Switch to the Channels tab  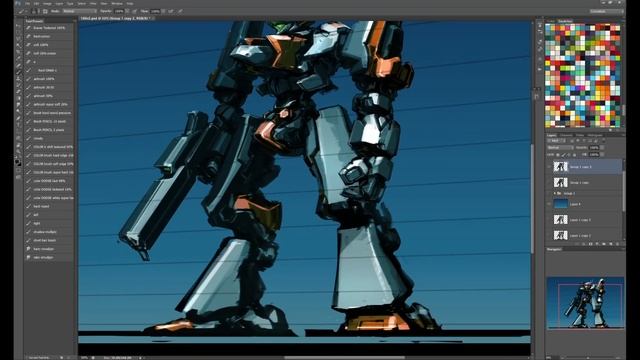pyautogui.click(x=566, y=135)
